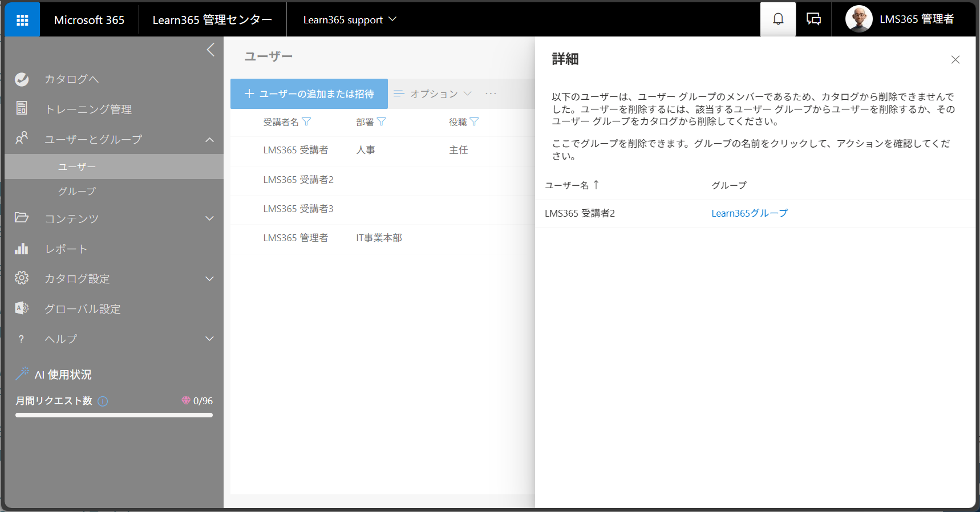The height and width of the screenshot is (512, 980).
Task: Open the more options ellipsis in toolbar
Action: 491,94
